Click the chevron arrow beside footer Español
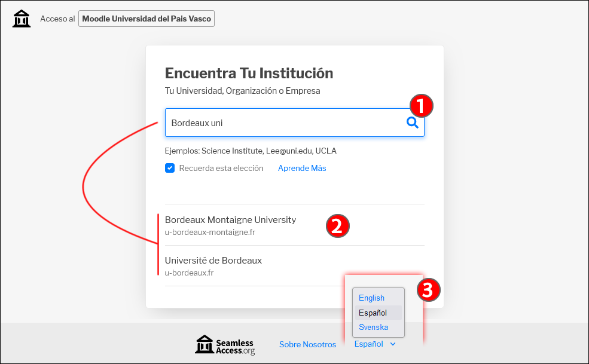This screenshot has width=589, height=364. (x=393, y=344)
